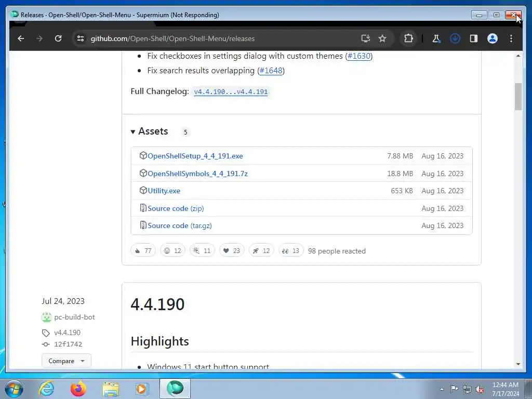Click the thumbs up reaction 77

click(x=143, y=251)
